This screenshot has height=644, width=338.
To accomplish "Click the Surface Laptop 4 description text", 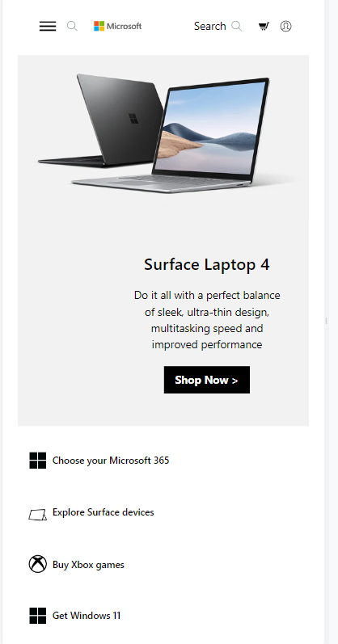I will point(207,320).
